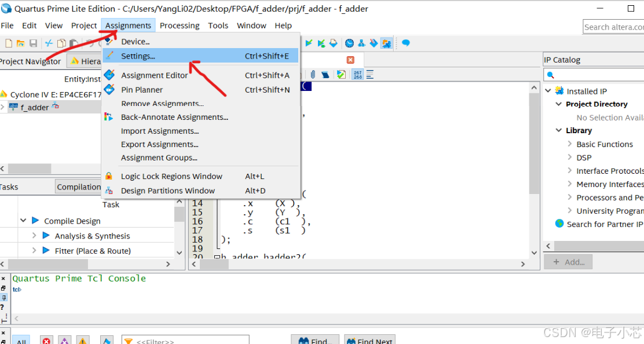Click the highlighted chip planner toolbar icon
Image resolution: width=644 pixels, height=344 pixels.
coord(386,43)
